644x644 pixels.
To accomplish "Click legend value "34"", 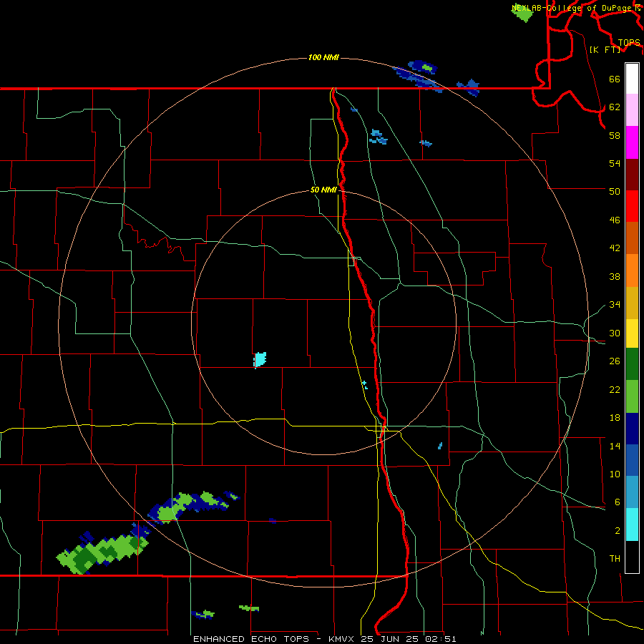I will pyautogui.click(x=615, y=304).
